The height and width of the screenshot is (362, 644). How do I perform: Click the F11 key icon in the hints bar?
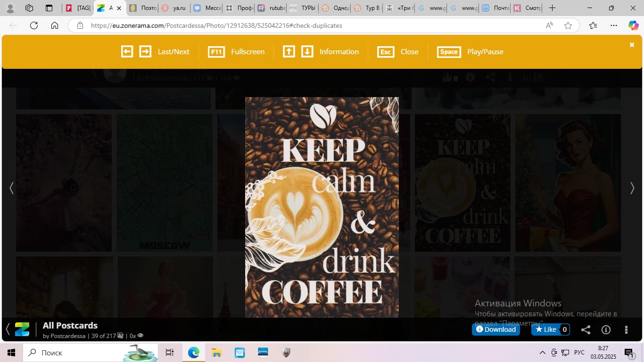click(x=216, y=51)
